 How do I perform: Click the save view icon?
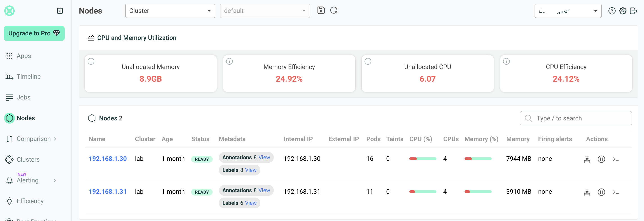(321, 10)
